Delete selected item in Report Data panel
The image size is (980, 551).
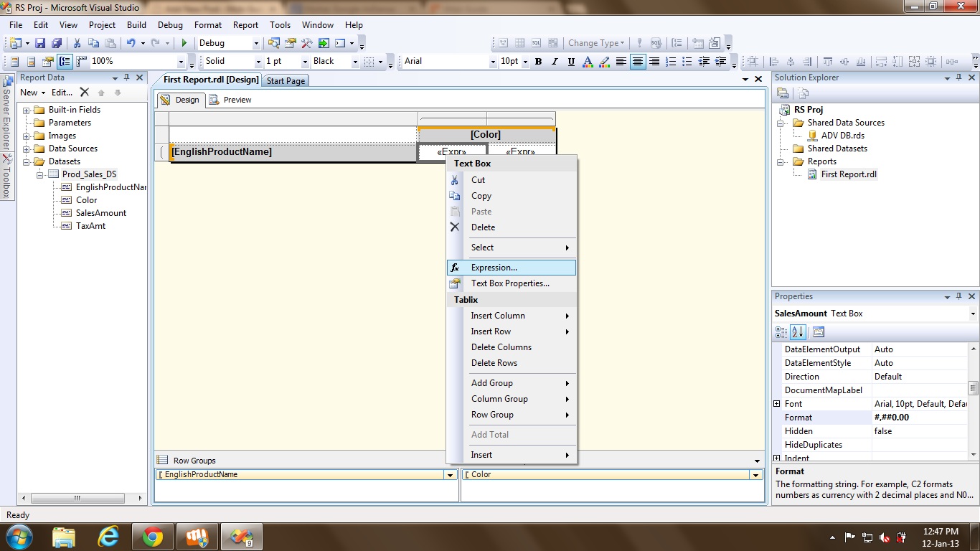pyautogui.click(x=85, y=93)
